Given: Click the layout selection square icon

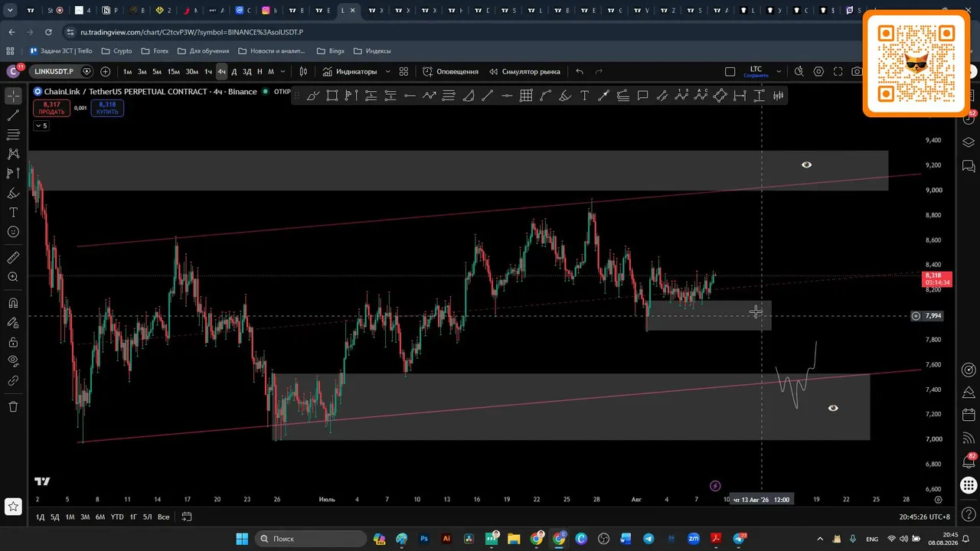Looking at the screenshot, I should coord(730,71).
